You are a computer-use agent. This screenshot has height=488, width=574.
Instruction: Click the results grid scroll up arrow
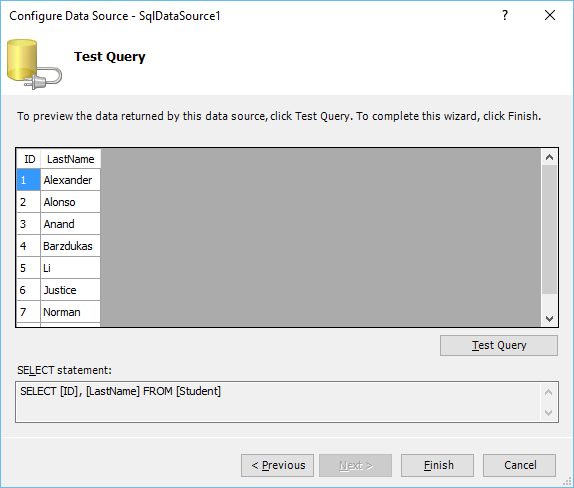click(549, 157)
